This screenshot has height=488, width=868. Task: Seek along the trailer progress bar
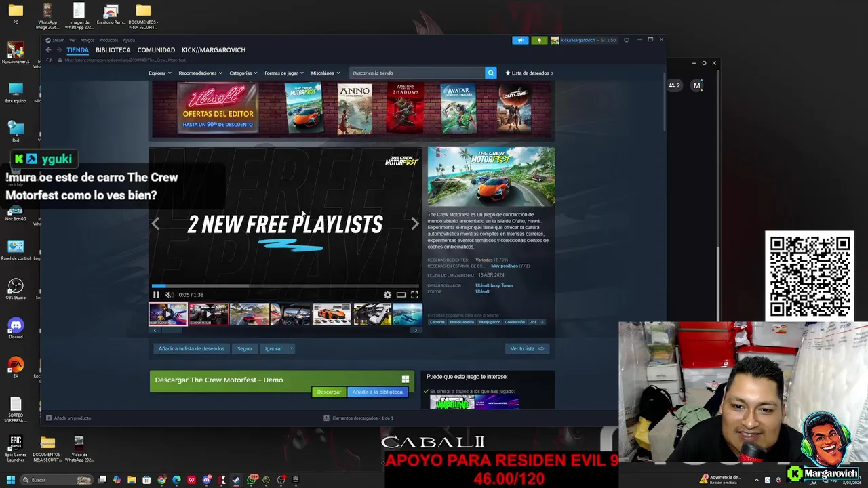[x=285, y=286]
